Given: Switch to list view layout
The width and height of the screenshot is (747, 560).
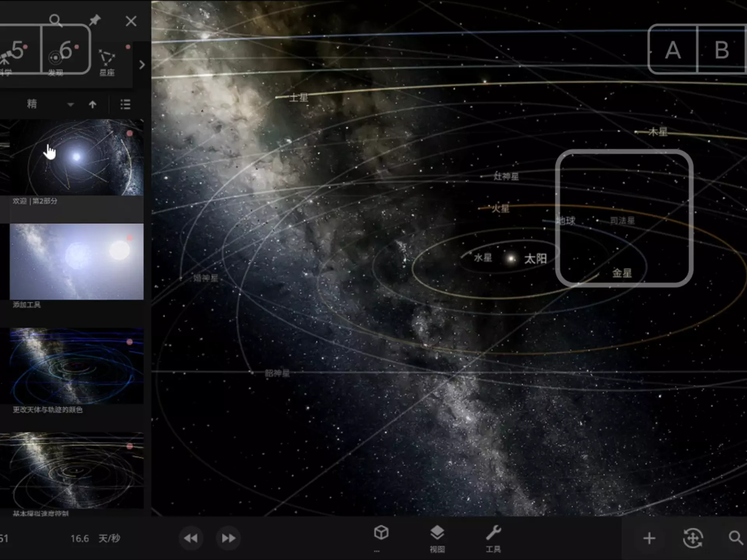Looking at the screenshot, I should pyautogui.click(x=125, y=104).
